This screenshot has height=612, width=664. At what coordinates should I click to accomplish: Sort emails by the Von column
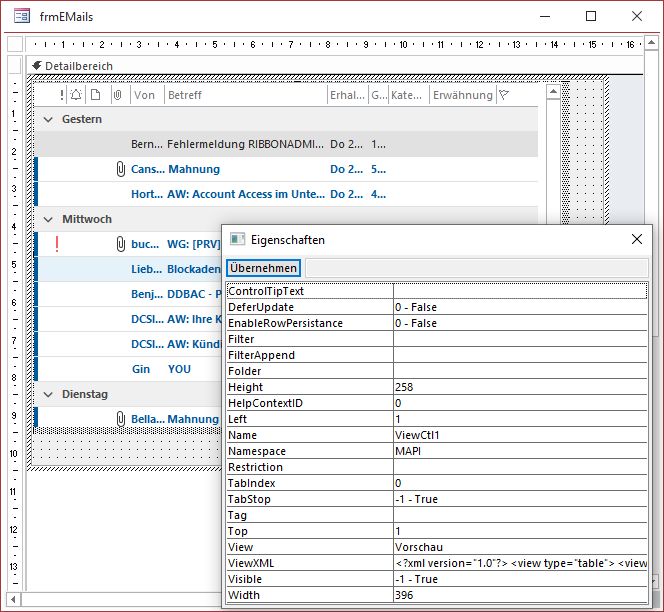tap(146, 95)
